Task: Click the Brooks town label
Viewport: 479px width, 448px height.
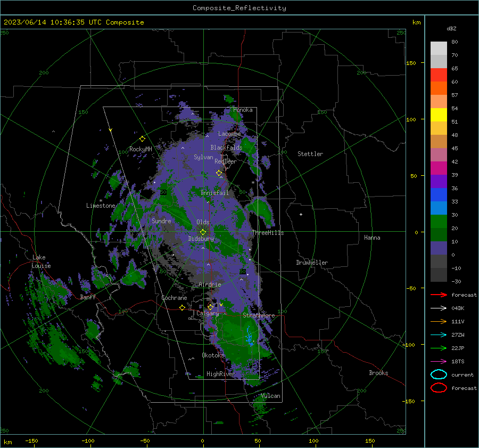Action: coord(378,373)
